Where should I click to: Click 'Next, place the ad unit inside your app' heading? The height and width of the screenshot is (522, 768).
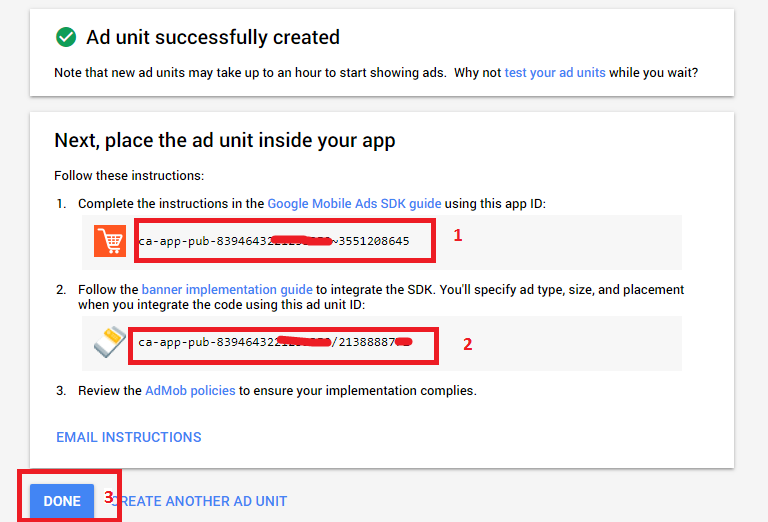(225, 141)
